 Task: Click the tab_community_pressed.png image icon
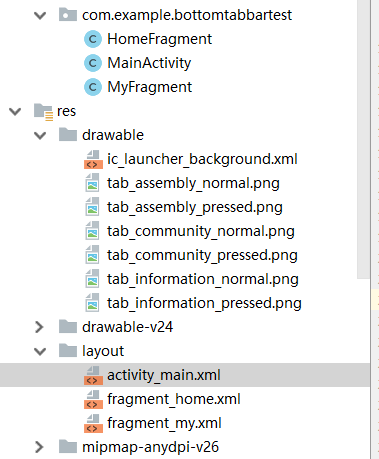click(x=92, y=255)
